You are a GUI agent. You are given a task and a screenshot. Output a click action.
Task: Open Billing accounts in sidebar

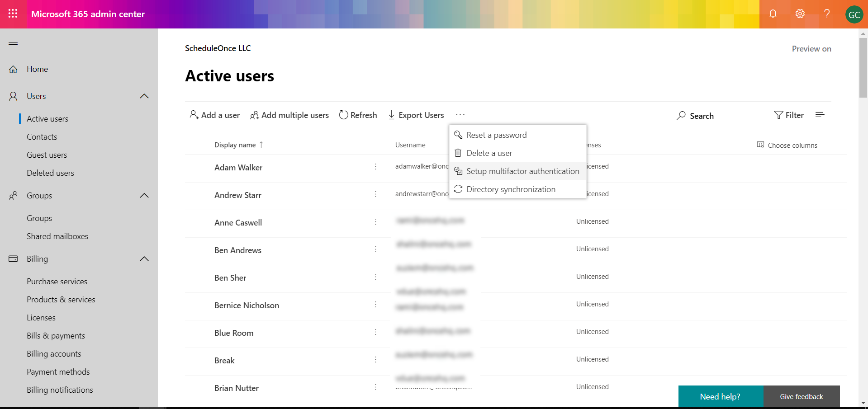click(54, 354)
